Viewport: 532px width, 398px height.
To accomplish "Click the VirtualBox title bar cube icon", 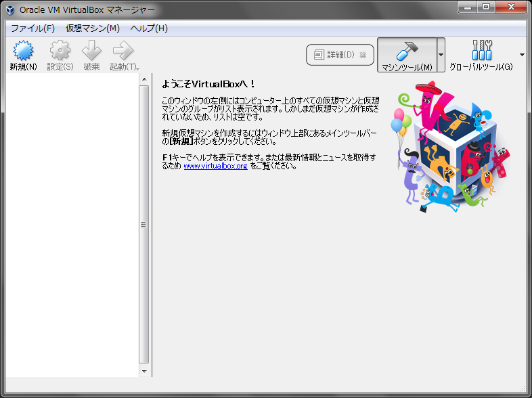I will (10, 10).
